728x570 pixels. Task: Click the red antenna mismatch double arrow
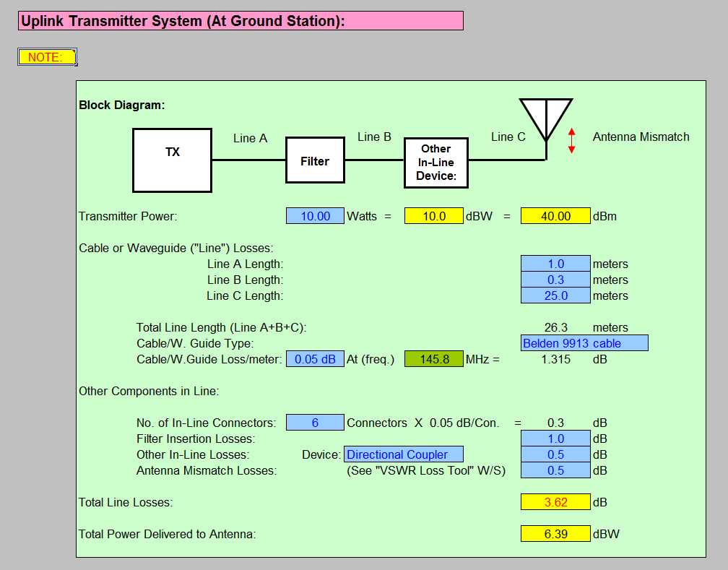tap(571, 141)
